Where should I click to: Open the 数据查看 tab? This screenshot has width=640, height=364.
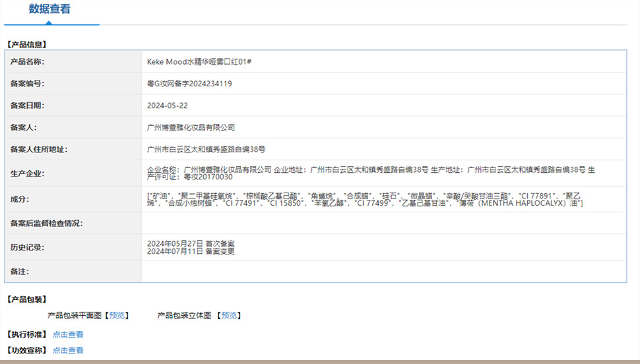[49, 9]
